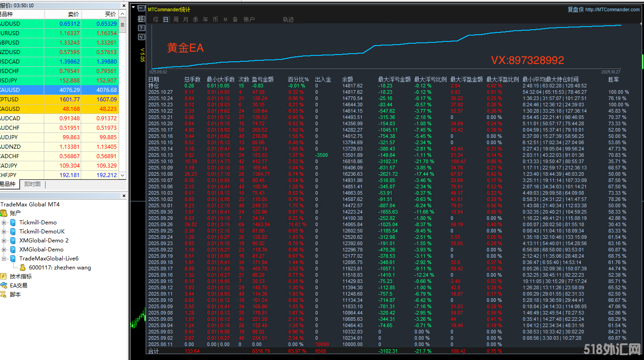Click the 轨迹 trajectory button

click(288, 19)
